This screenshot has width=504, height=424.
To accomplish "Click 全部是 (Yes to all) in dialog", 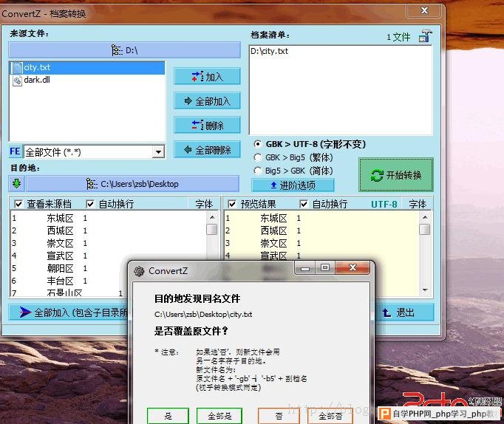I will tap(219, 416).
